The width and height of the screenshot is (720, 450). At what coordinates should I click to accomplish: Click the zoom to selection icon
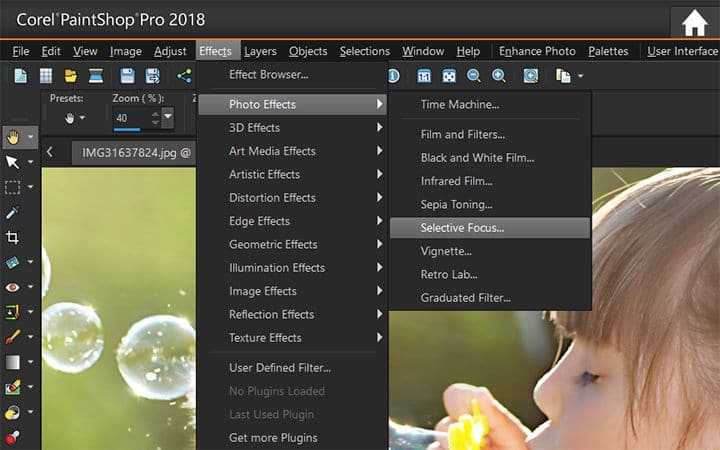click(530, 76)
